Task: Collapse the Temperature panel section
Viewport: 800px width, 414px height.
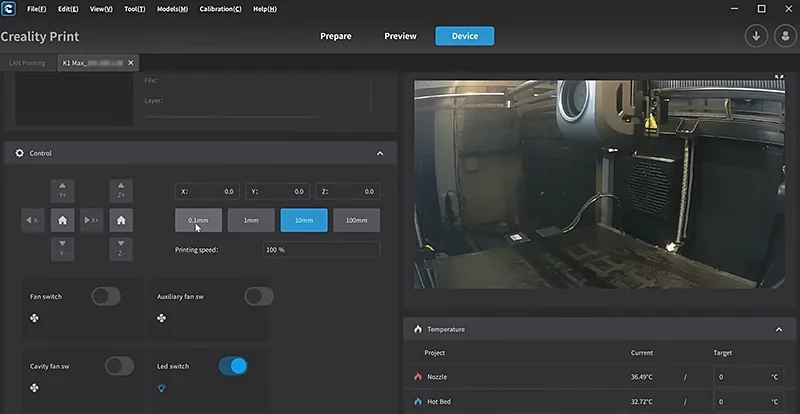Action: 779,329
